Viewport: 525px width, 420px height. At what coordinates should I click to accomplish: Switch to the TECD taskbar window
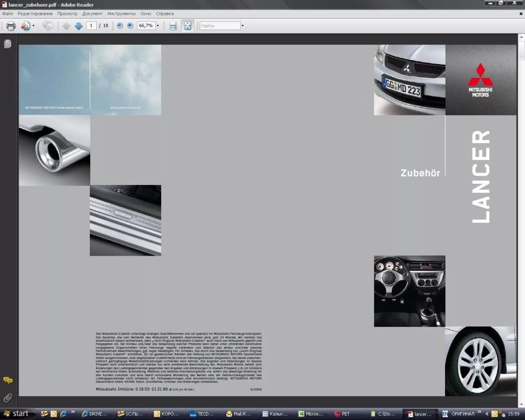coord(203,414)
